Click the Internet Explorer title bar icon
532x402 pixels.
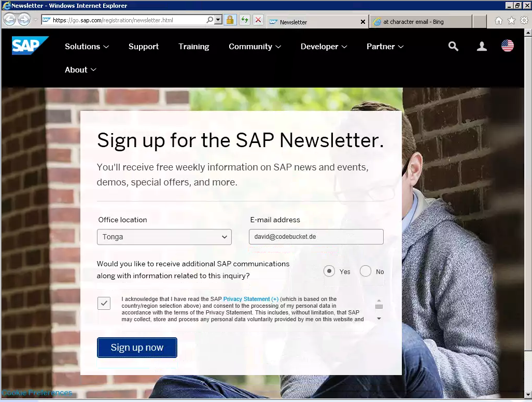tap(6, 5)
